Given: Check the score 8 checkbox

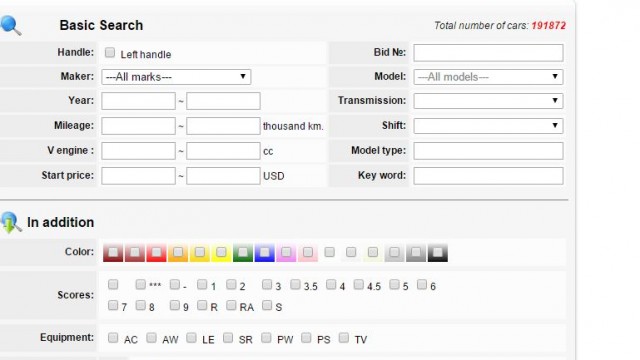Looking at the screenshot, I should pos(140,305).
